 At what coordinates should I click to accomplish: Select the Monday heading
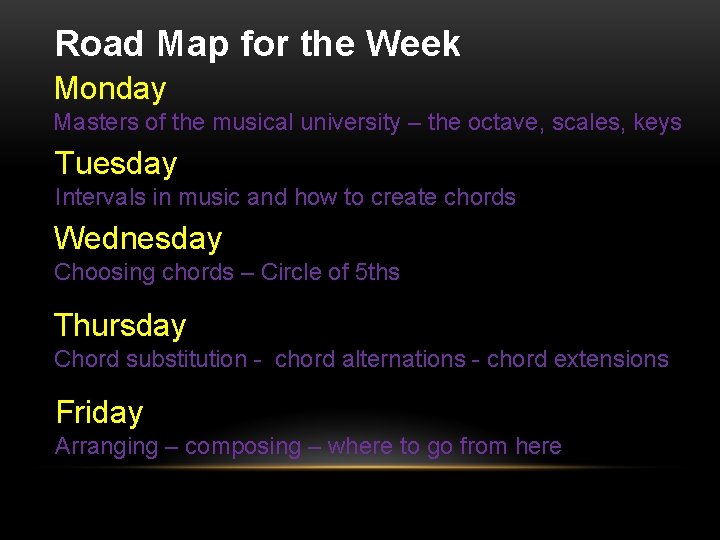(110, 89)
